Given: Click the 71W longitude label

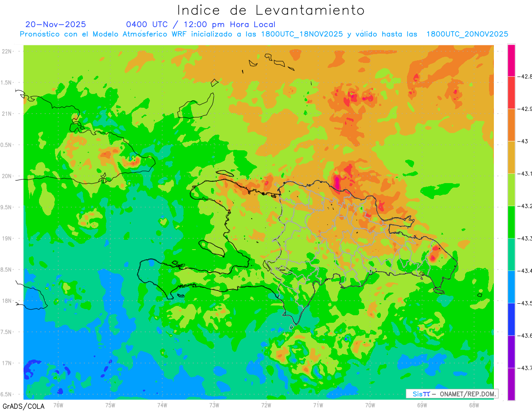Looking at the screenshot, I should (x=318, y=405).
